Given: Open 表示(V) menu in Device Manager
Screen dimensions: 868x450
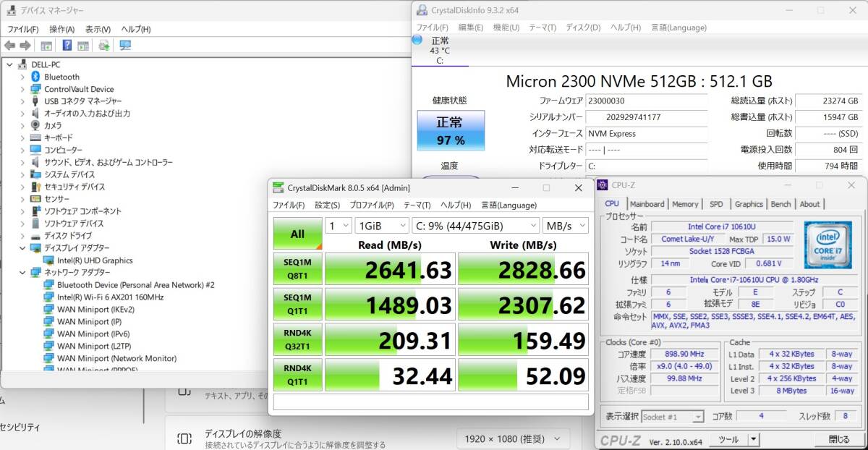Looking at the screenshot, I should coord(98,29).
